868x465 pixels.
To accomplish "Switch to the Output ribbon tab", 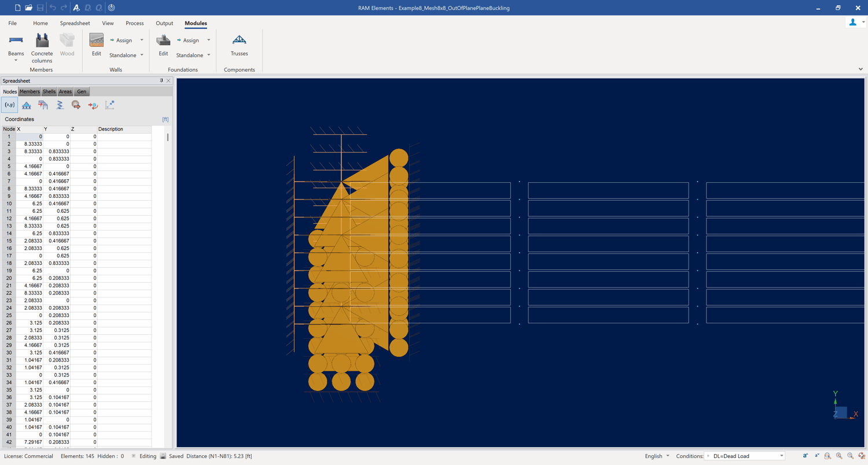I will tap(164, 23).
